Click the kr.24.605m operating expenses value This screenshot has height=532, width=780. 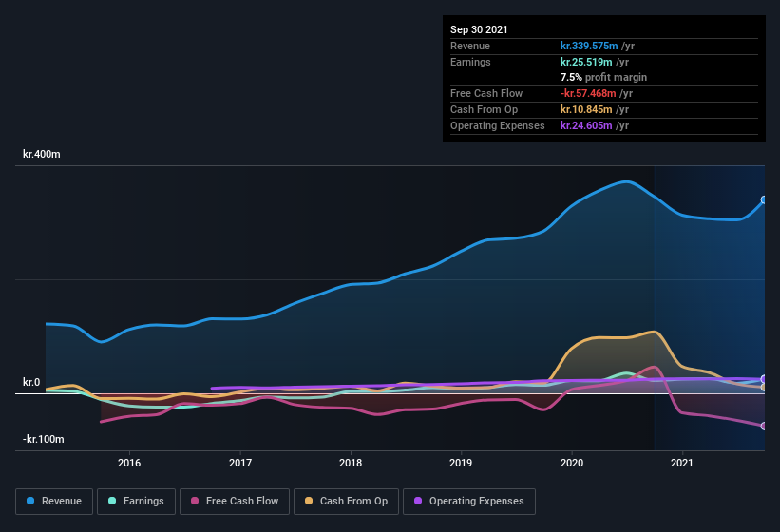[x=586, y=125]
